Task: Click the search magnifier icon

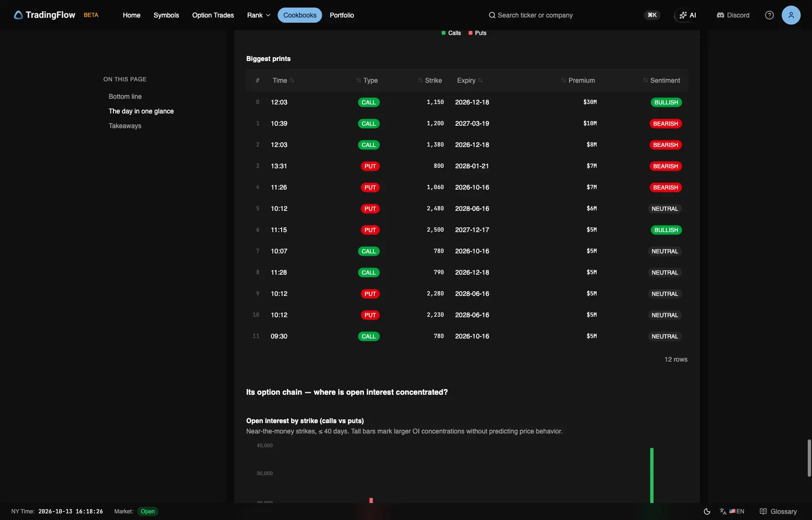Action: (492, 15)
